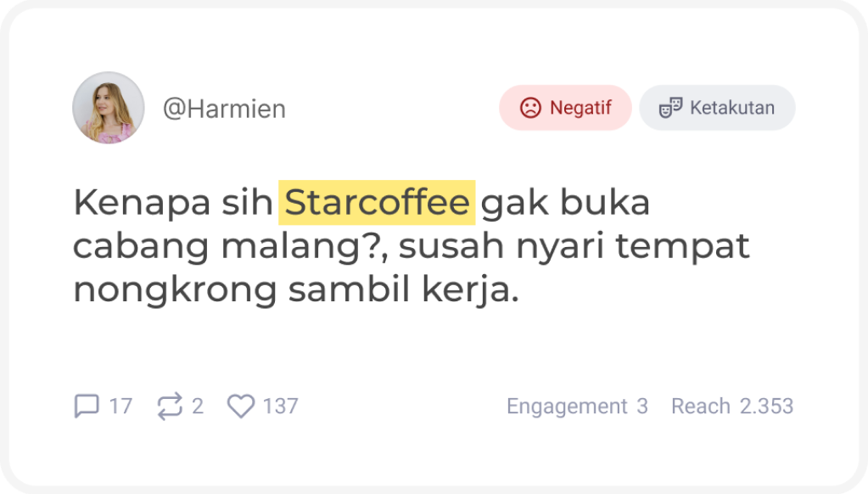Click the retweet count 2

pos(197,407)
